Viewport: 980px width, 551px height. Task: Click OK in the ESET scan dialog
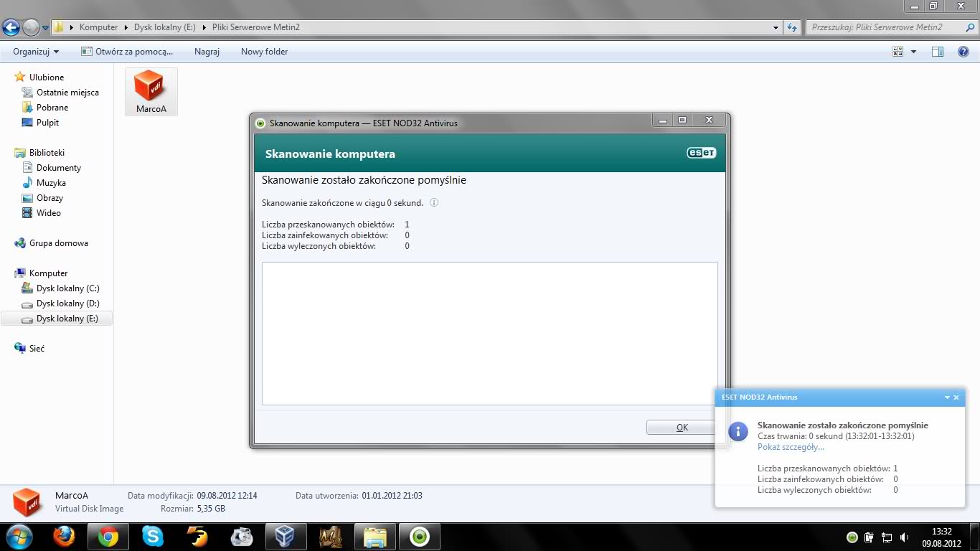682,428
